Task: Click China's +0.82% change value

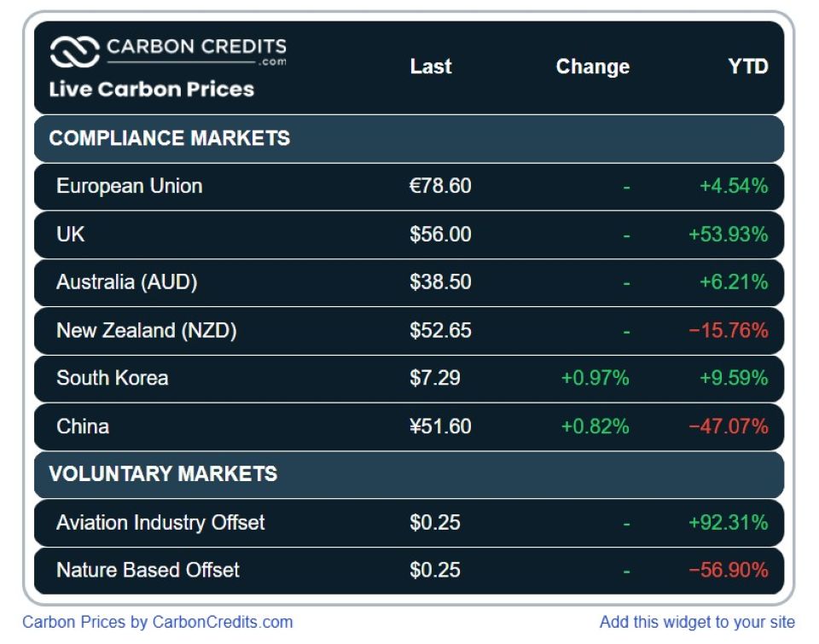Action: click(595, 426)
